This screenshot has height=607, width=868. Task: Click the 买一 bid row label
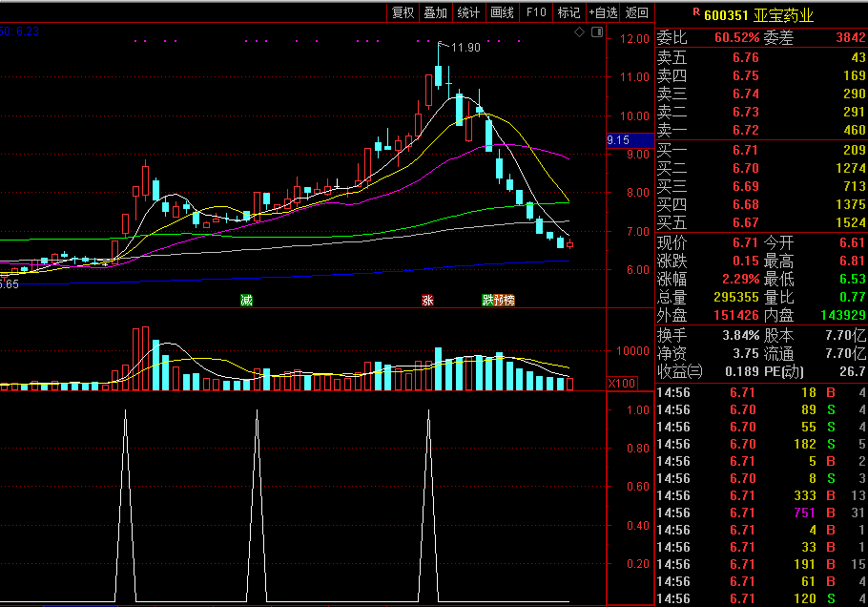(672, 150)
